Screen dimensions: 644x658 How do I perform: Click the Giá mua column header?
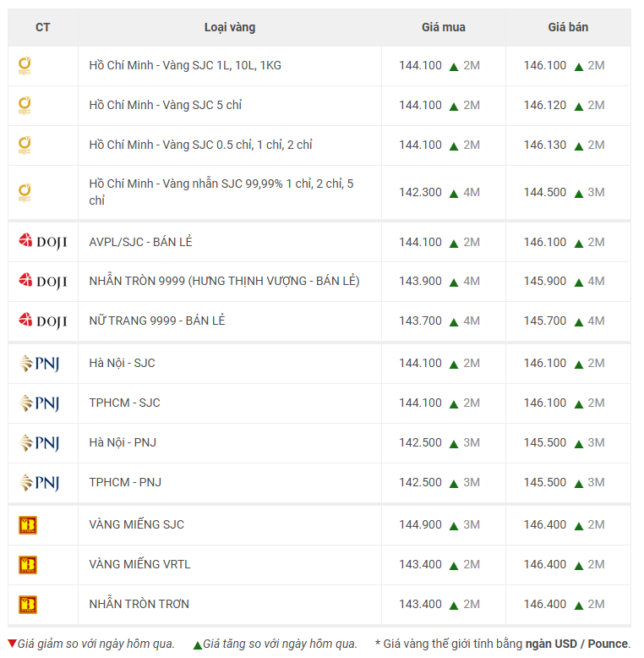[443, 27]
